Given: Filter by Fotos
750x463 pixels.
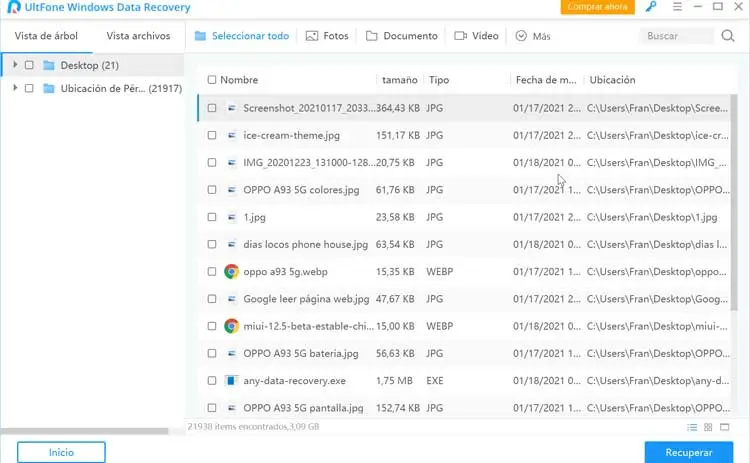Looking at the screenshot, I should pos(327,36).
